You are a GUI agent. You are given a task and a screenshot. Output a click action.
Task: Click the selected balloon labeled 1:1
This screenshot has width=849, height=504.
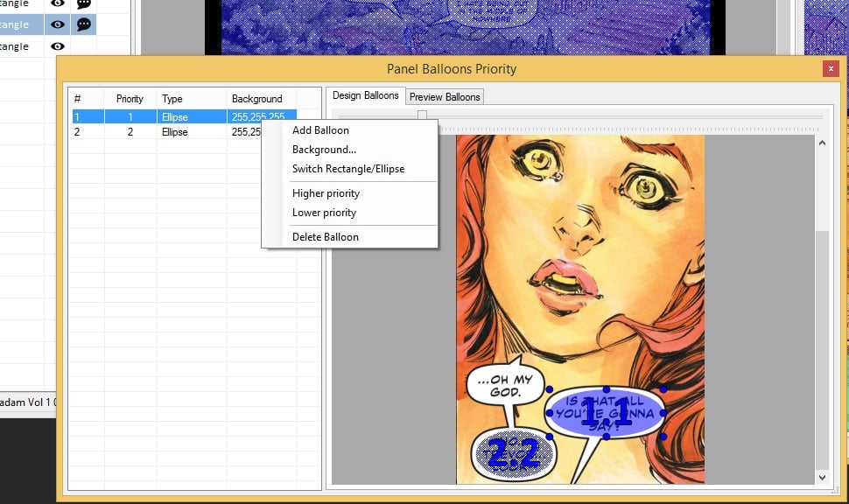pos(606,412)
